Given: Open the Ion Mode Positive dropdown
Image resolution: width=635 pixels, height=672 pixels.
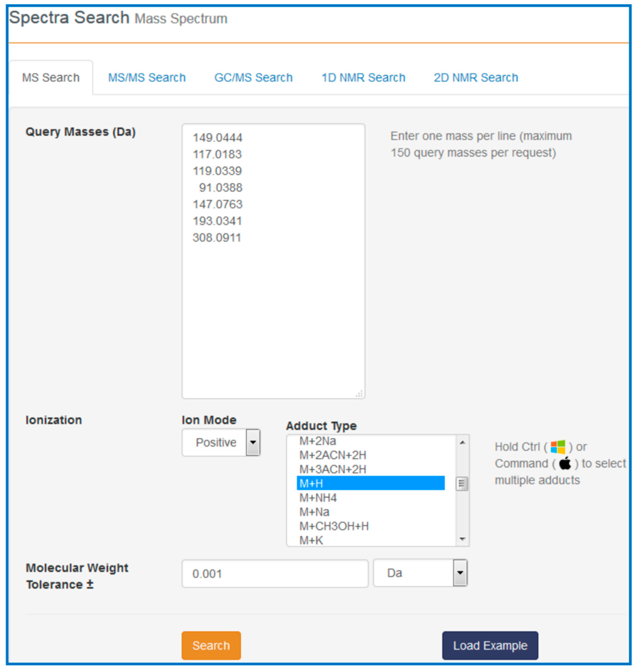Looking at the screenshot, I should (221, 442).
